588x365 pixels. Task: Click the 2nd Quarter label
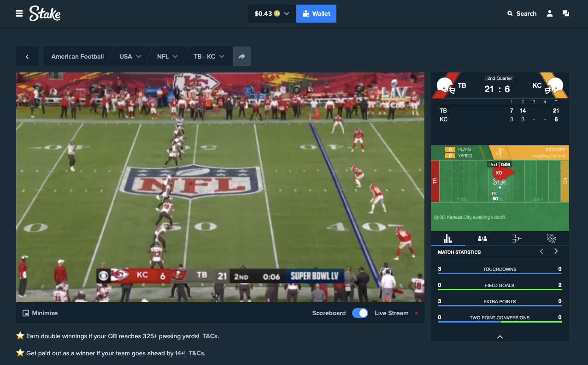[500, 78]
